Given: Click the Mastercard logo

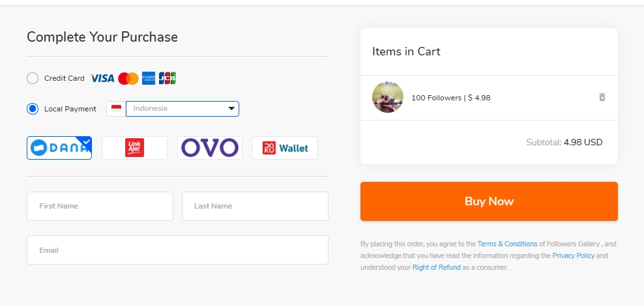Looking at the screenshot, I should [128, 78].
